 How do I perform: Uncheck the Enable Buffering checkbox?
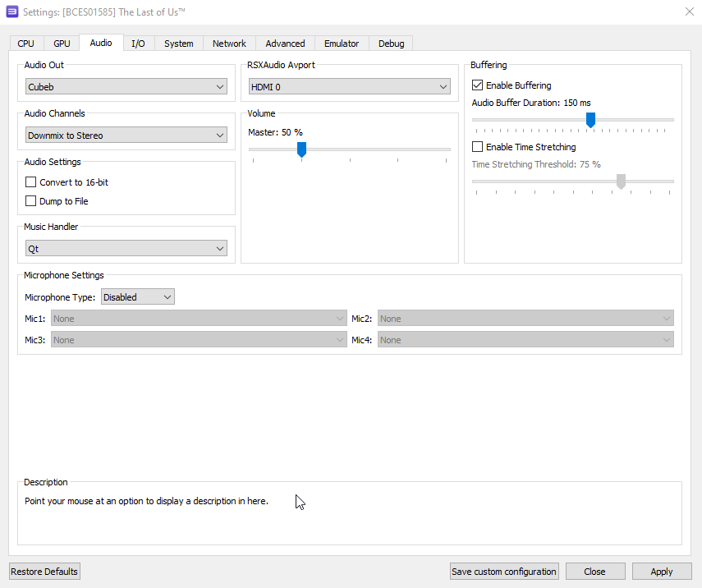477,85
